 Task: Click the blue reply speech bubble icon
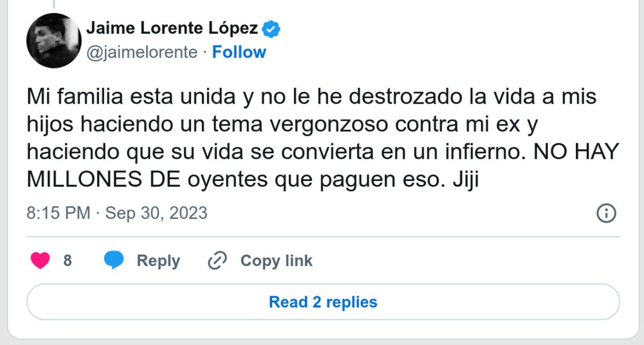click(114, 261)
